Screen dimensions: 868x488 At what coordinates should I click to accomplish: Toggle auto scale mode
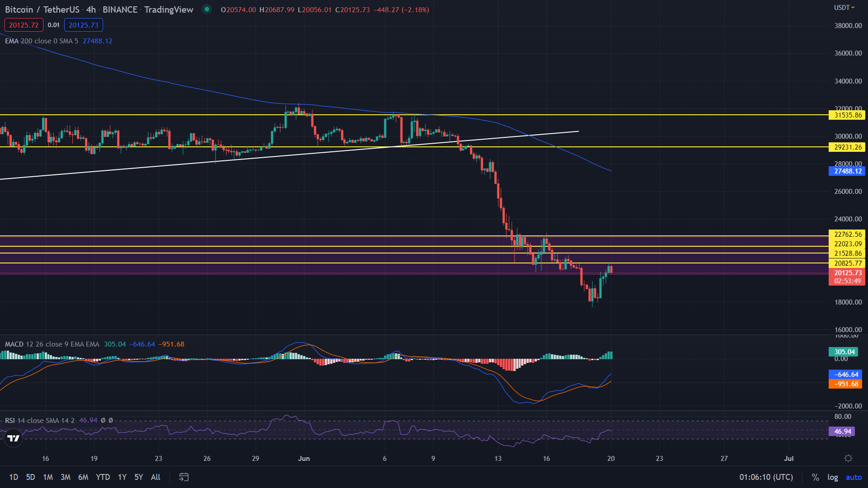pos(854,477)
